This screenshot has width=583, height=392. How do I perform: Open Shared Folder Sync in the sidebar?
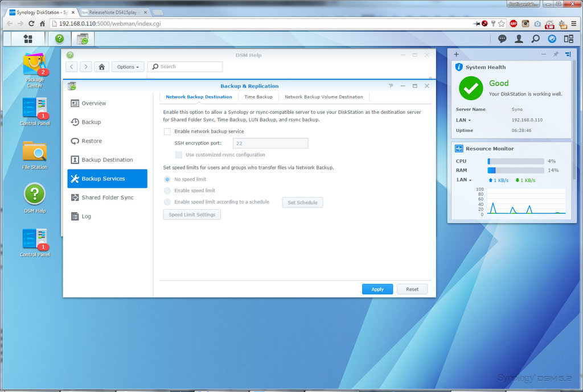107,197
